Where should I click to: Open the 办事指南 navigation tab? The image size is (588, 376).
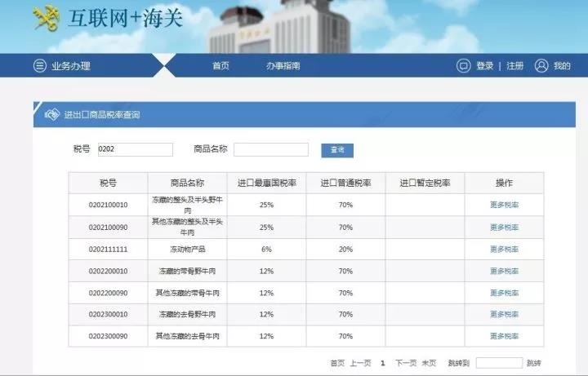[x=283, y=66]
